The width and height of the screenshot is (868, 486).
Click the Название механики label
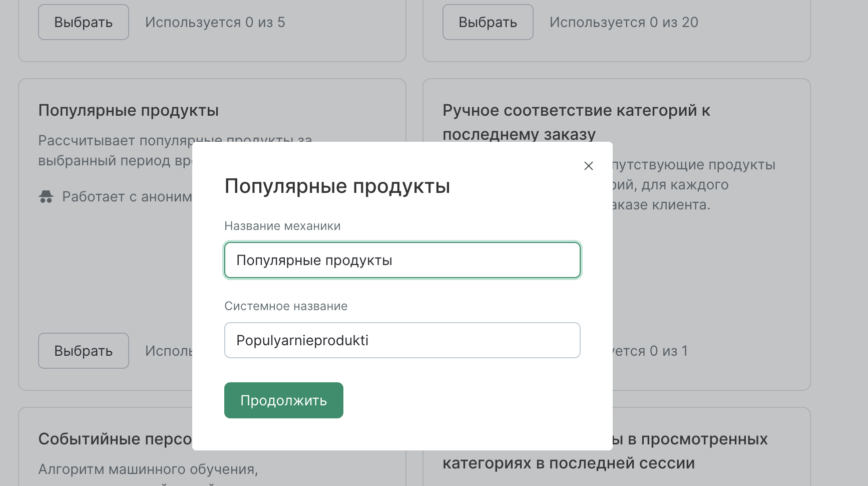(x=282, y=226)
